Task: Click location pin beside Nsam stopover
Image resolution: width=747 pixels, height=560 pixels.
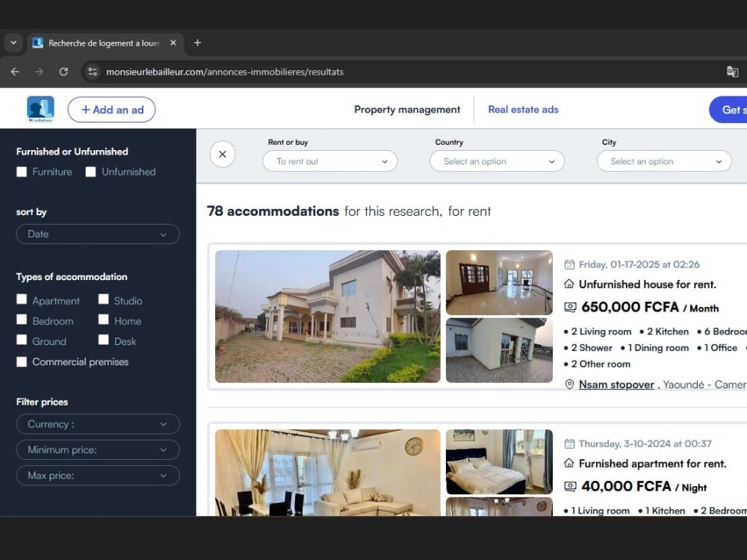Action: point(569,385)
